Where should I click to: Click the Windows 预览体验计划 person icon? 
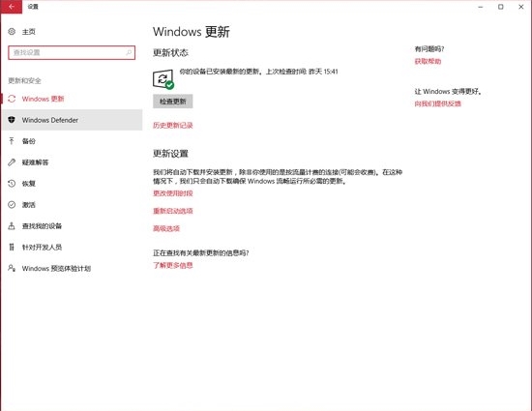pos(12,268)
